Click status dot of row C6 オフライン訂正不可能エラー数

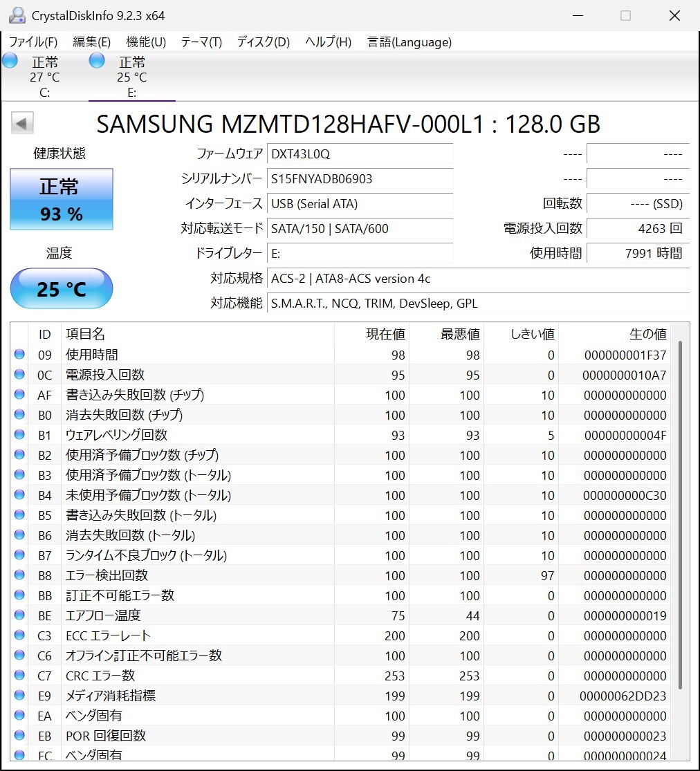click(19, 655)
